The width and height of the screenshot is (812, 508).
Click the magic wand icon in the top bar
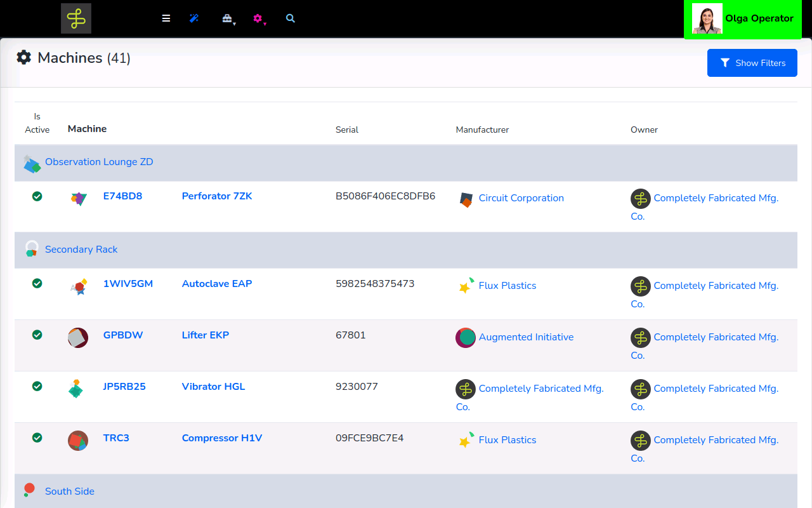[x=194, y=18]
